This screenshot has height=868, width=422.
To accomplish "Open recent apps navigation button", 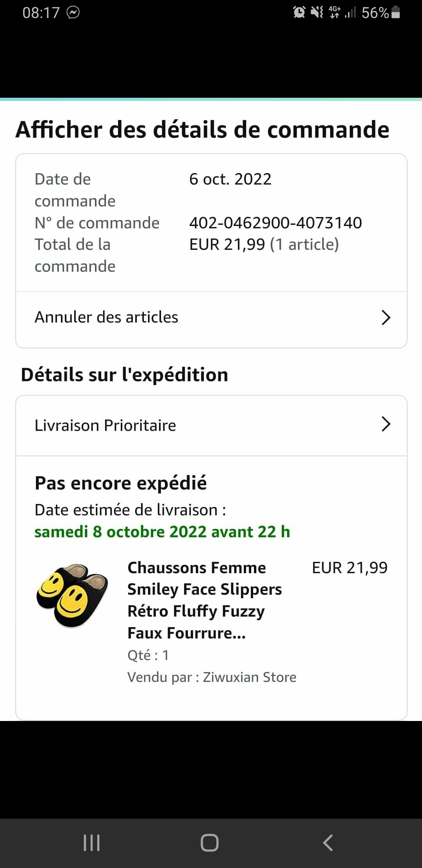I will tap(92, 843).
